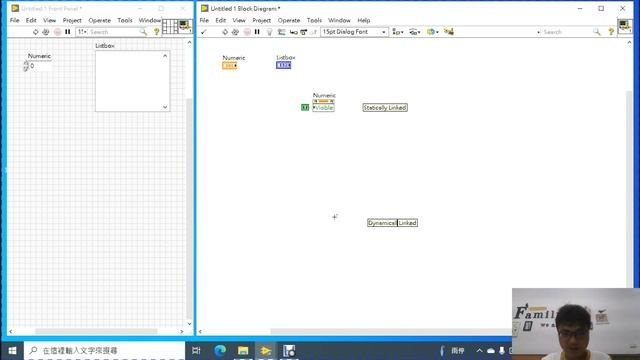Viewport: 640px width, 360px height.
Task: Click Pause button in Block Diagram toolbar
Action: pos(257,32)
